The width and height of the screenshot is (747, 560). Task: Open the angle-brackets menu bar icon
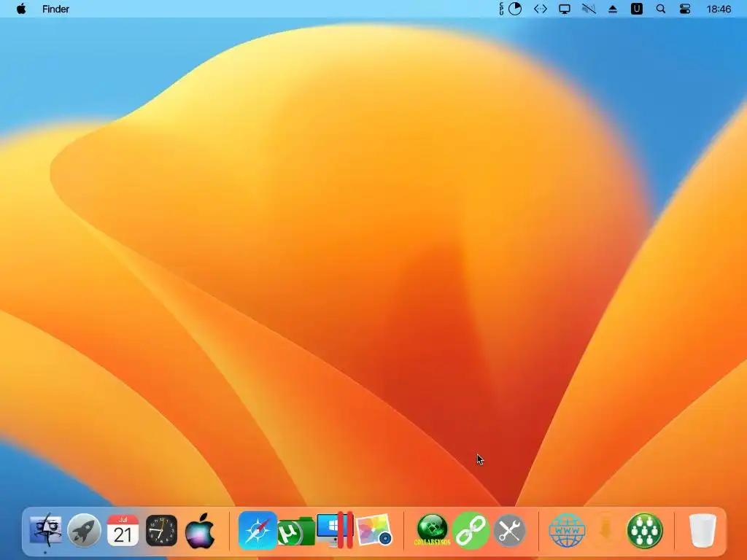point(541,9)
